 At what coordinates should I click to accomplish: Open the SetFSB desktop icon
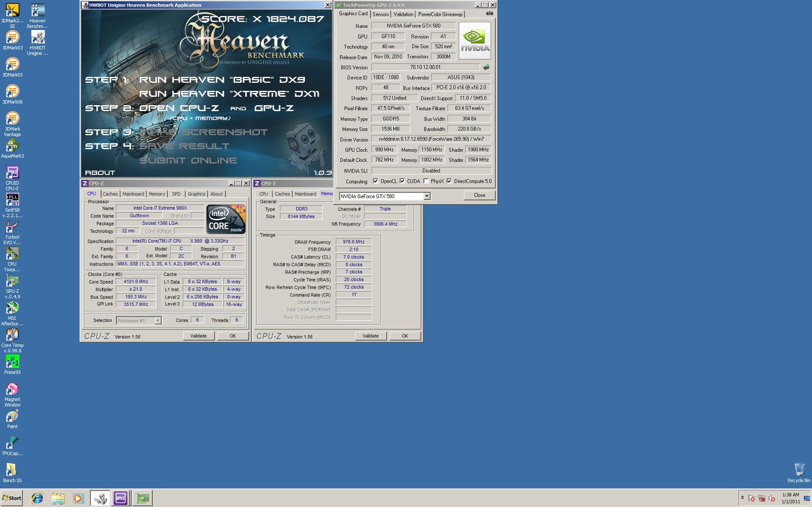(x=12, y=205)
